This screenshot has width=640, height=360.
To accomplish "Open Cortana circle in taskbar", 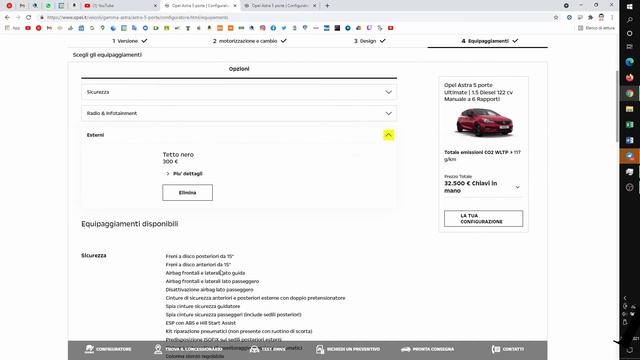I will tap(629, 33).
